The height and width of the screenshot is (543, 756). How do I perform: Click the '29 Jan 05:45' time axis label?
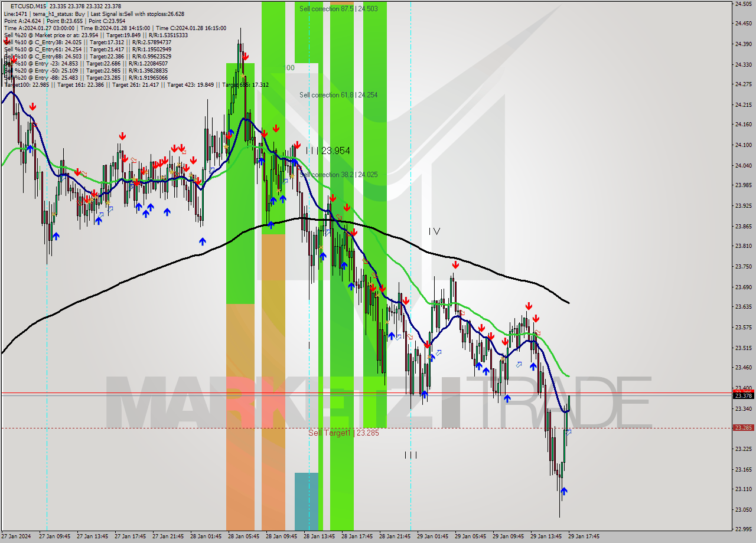(x=471, y=537)
